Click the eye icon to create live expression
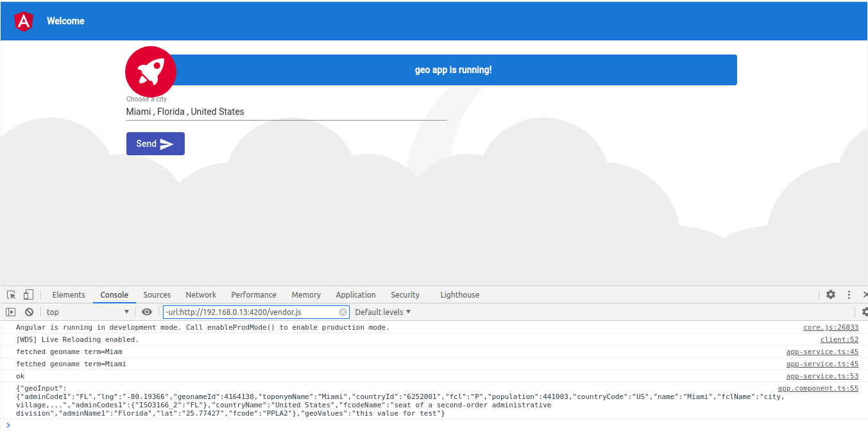 point(147,312)
